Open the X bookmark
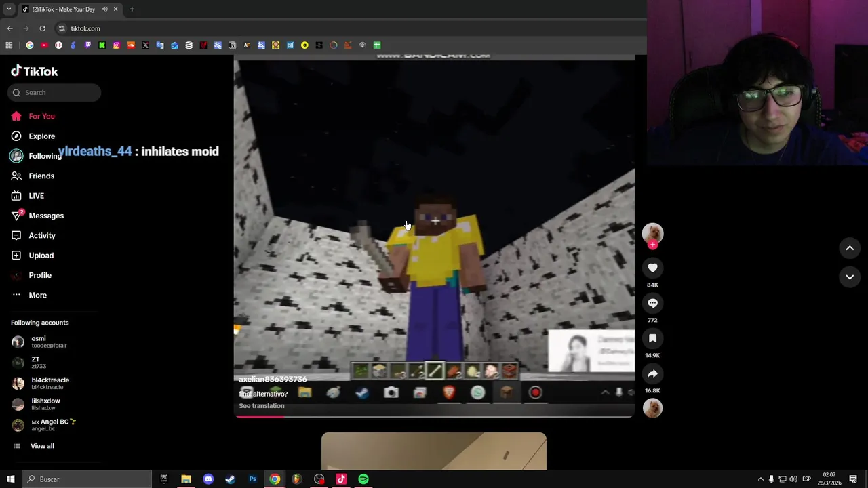This screenshot has height=488, width=868. tap(145, 45)
